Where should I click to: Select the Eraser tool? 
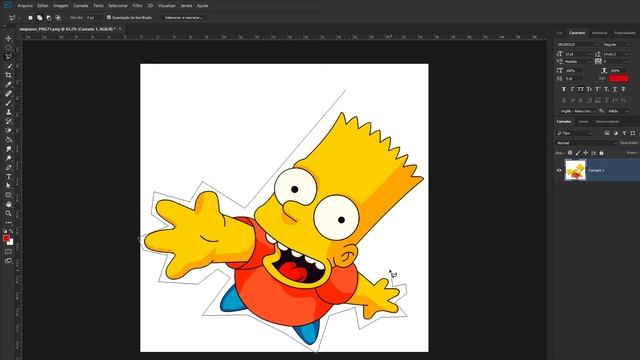click(x=8, y=131)
